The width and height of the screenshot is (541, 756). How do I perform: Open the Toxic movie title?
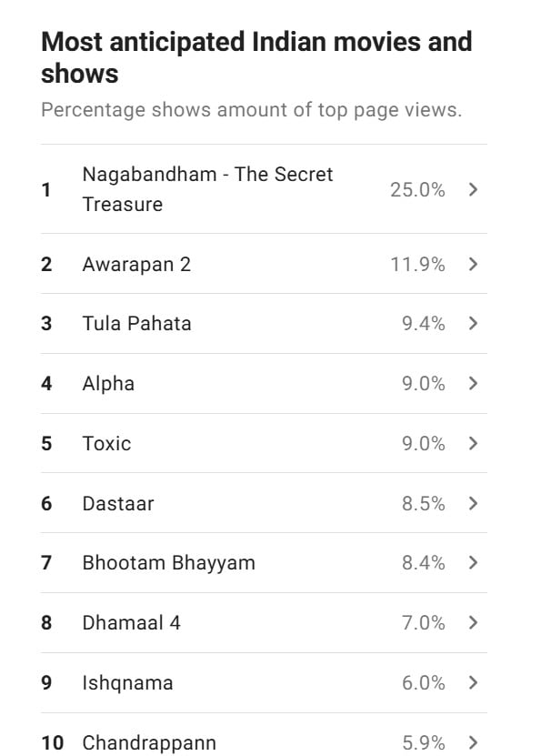[x=106, y=444]
